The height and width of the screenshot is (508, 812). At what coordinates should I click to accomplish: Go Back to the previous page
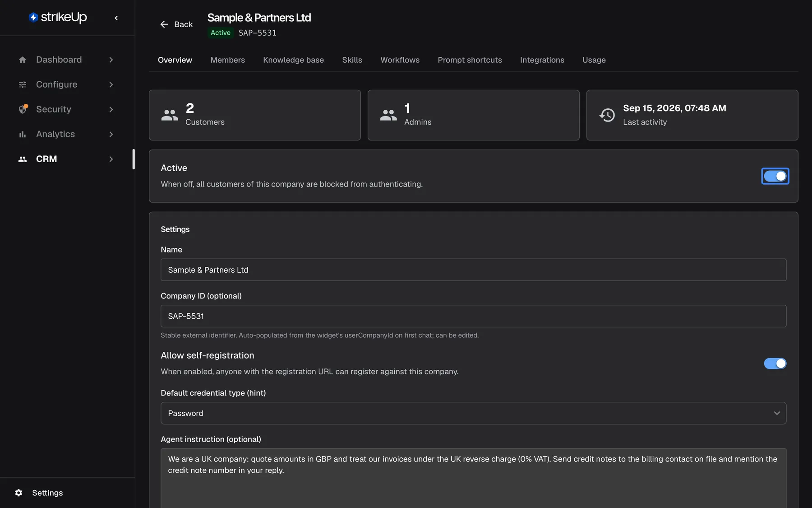click(176, 24)
